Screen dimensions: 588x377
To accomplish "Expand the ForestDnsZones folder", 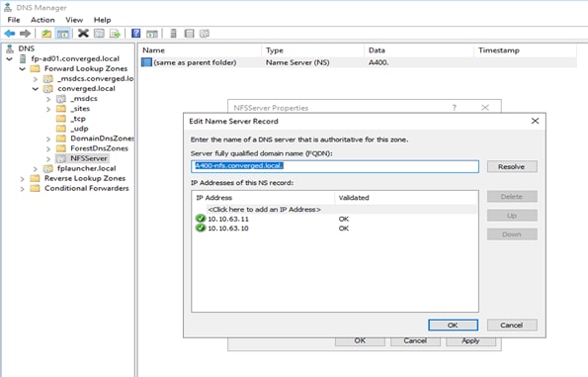I will point(48,148).
